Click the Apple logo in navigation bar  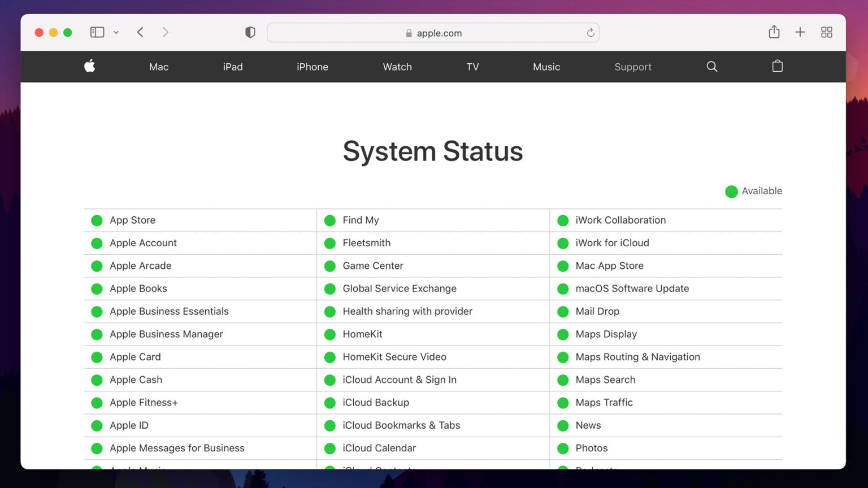[90, 66]
